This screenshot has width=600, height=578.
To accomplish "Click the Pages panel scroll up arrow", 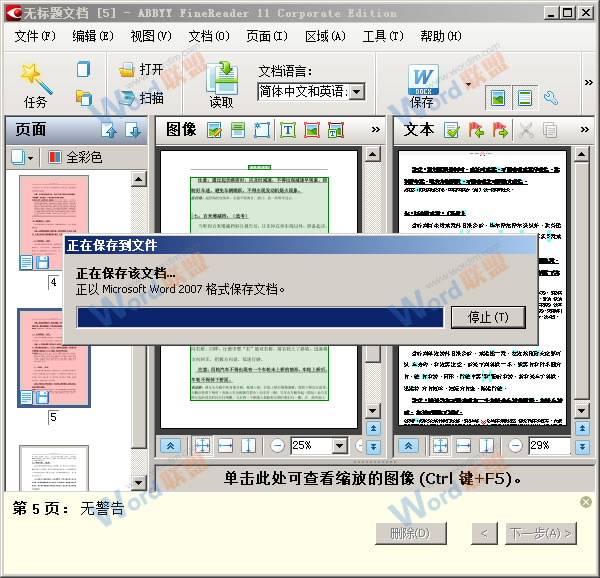I will tap(139, 179).
